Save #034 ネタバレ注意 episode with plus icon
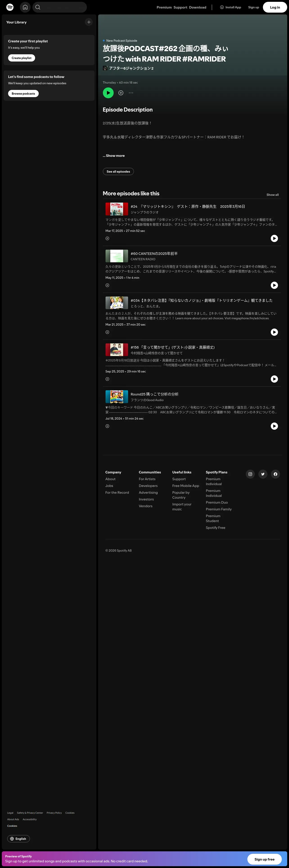 click(107, 332)
